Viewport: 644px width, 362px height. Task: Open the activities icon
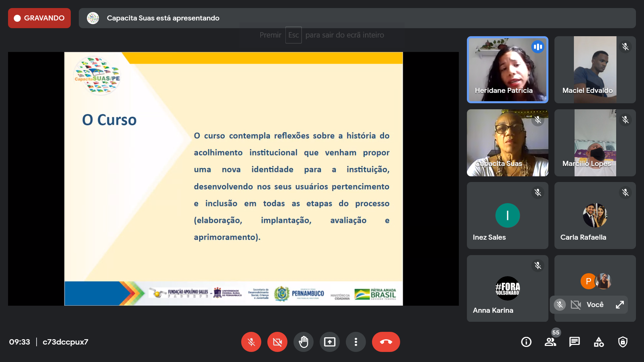598,342
